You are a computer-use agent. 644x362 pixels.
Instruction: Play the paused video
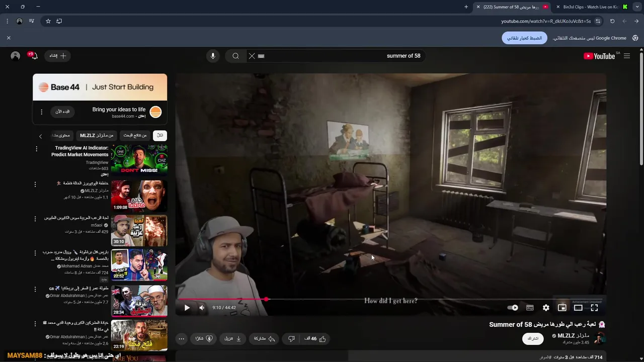click(187, 308)
